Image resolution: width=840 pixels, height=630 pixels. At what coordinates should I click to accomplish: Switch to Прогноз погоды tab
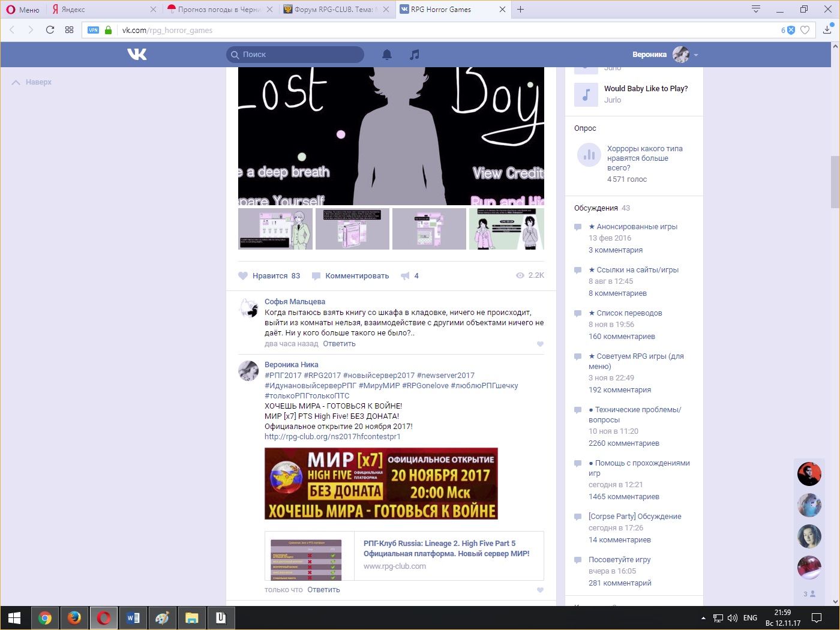(219, 10)
